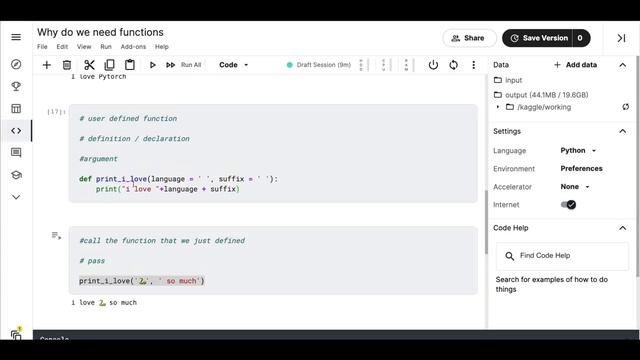Delete the cell with trash icon
Image resolution: width=640 pixels, height=360 pixels.
coord(67,65)
